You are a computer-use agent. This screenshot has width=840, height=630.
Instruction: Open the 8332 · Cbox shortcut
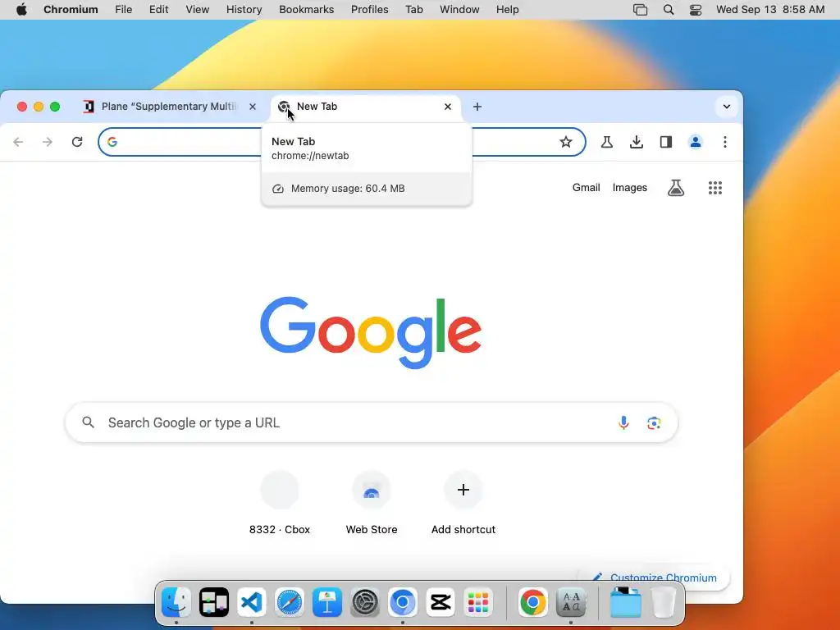coord(280,503)
